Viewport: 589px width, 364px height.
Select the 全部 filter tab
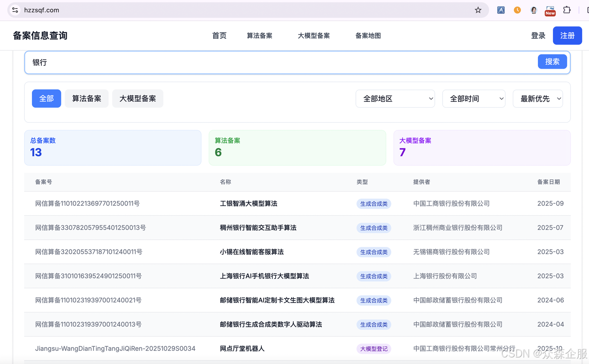47,99
